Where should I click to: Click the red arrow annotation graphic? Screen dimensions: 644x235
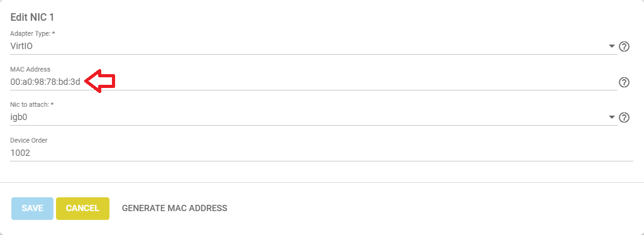[x=99, y=82]
